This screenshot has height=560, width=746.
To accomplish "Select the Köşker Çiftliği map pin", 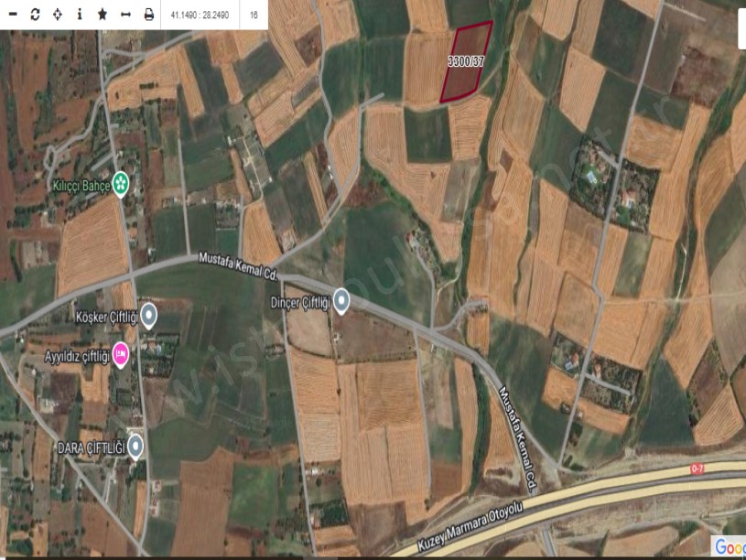I will (148, 317).
